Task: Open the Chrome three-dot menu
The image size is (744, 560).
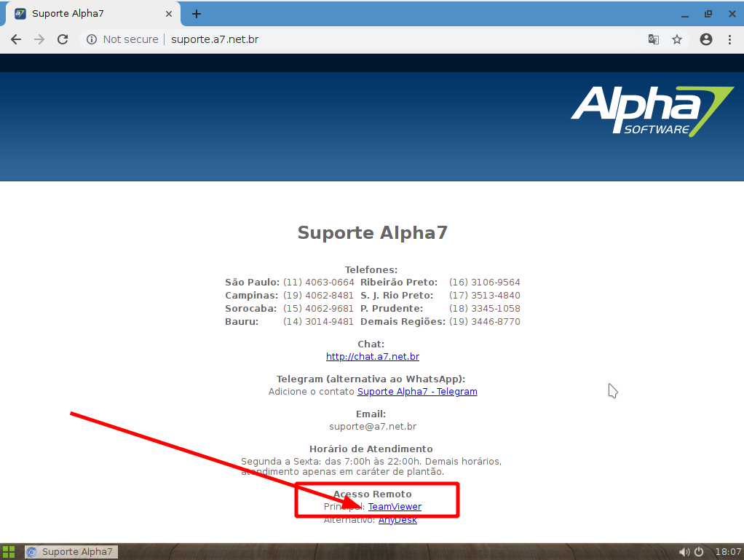Action: [x=729, y=39]
